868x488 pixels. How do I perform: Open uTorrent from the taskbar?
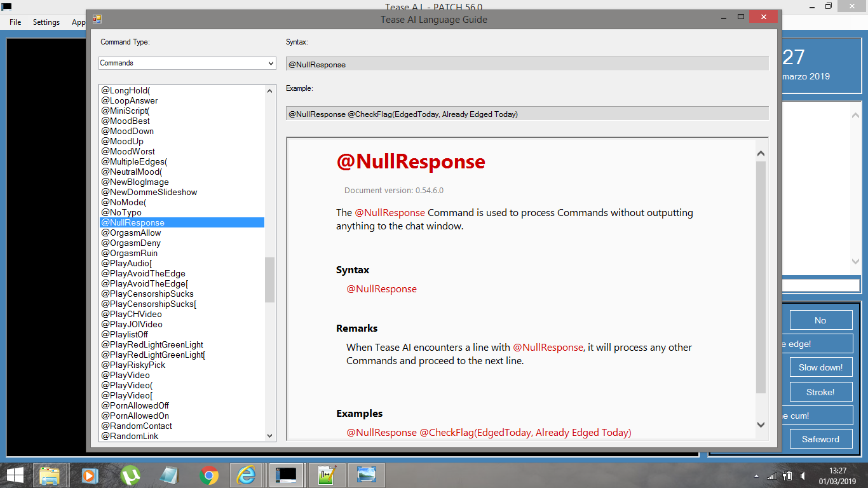(x=130, y=475)
